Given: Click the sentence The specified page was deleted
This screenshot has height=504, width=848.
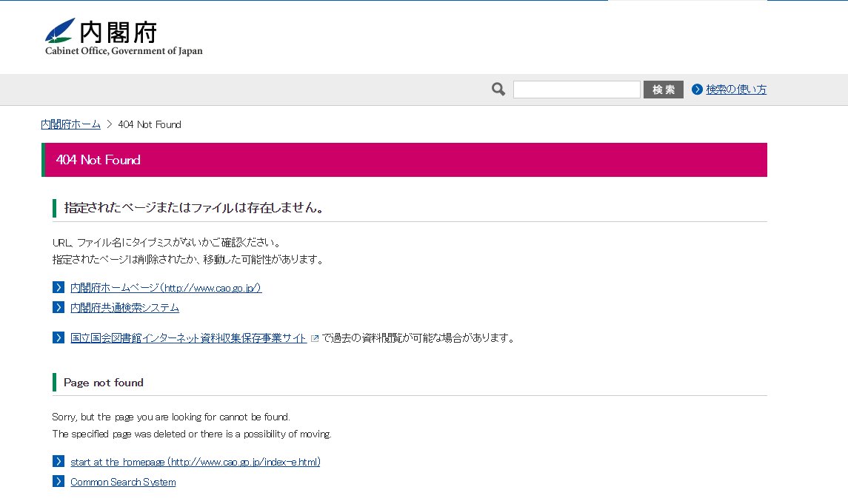Looking at the screenshot, I should coord(192,434).
